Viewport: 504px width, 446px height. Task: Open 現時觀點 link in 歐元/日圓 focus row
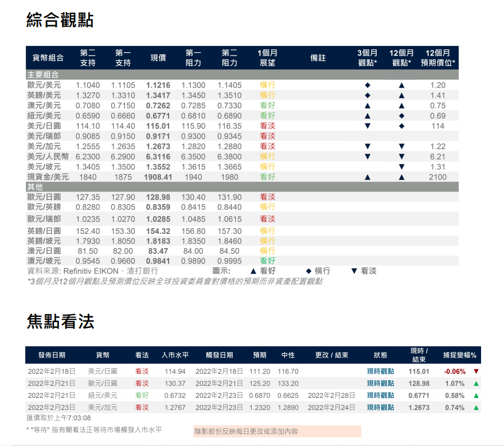[381, 384]
